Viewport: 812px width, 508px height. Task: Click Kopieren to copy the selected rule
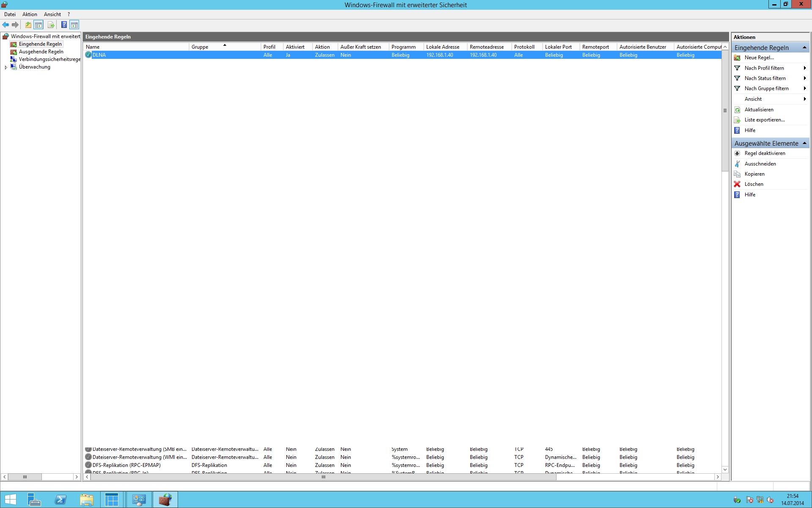pyautogui.click(x=755, y=174)
